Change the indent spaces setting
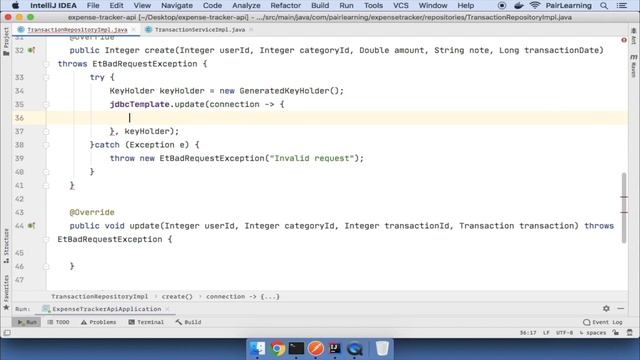This screenshot has width=640, height=360. coord(593,333)
